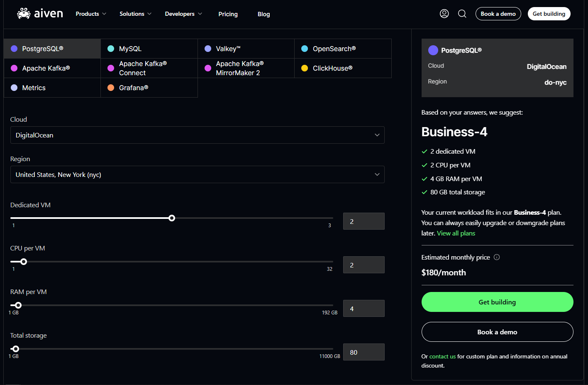Screen dimensions: 588x385
Task: Focus the Total storage number field
Action: (364, 352)
